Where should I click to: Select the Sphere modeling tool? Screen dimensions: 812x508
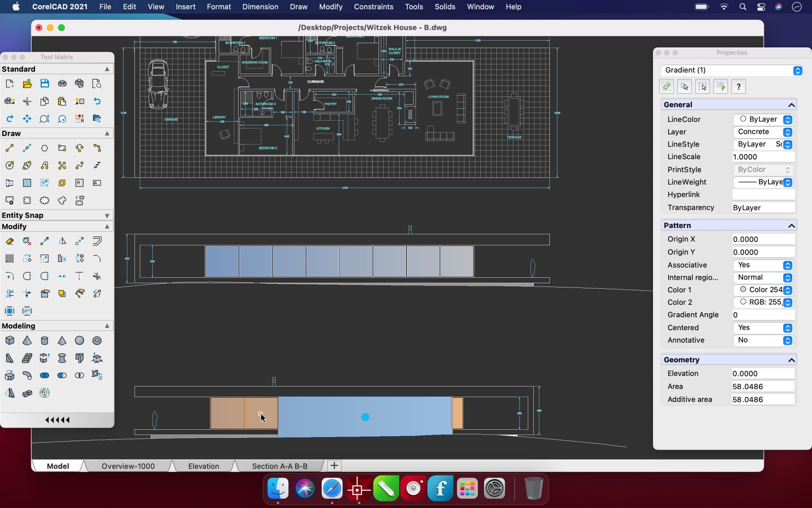(80, 340)
